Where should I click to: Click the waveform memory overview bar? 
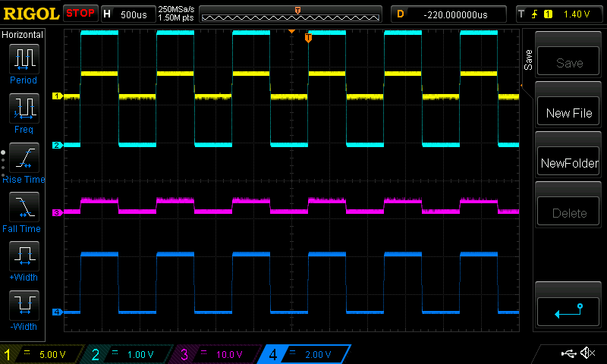point(291,14)
